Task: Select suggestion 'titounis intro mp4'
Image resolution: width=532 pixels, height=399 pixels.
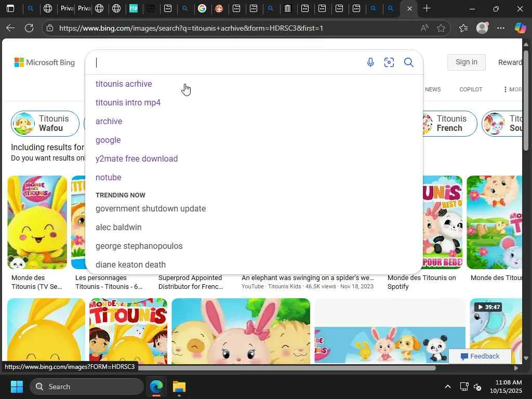Action: [x=128, y=102]
